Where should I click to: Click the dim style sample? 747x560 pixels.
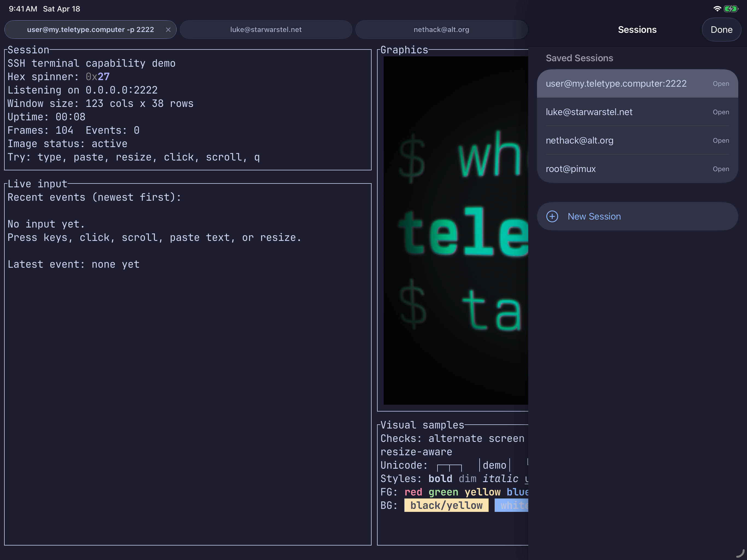point(467,479)
